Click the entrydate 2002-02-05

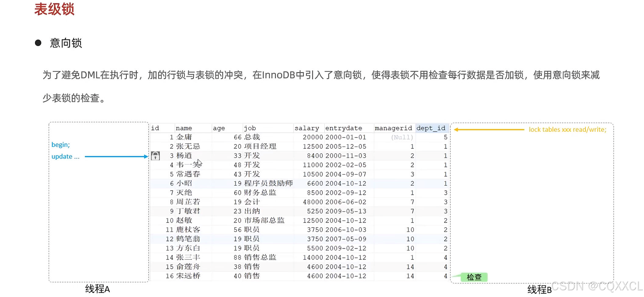[x=346, y=165]
